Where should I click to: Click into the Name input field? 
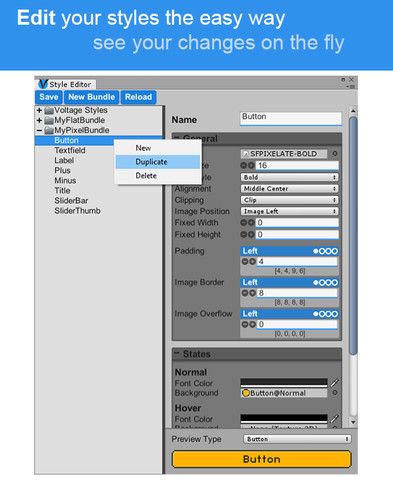[291, 118]
